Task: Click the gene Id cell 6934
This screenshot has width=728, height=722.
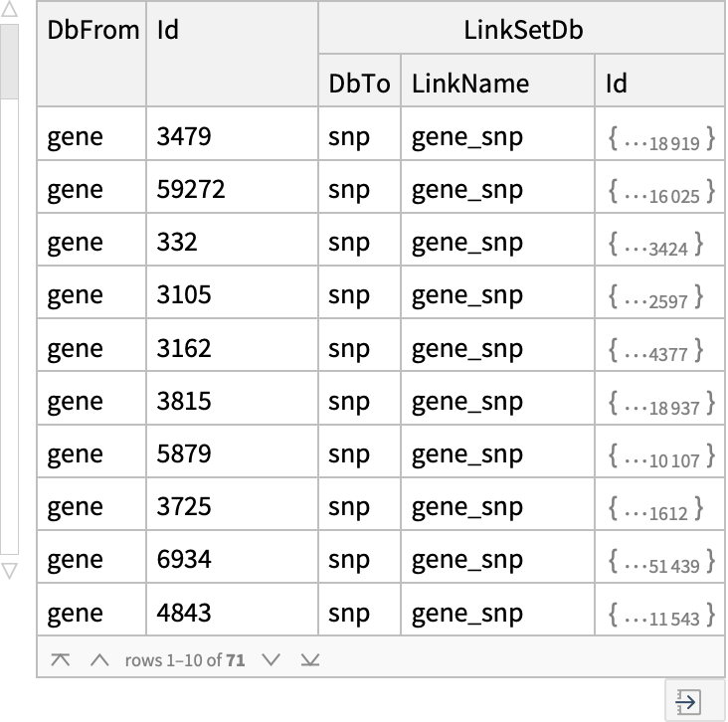Action: 184,560
